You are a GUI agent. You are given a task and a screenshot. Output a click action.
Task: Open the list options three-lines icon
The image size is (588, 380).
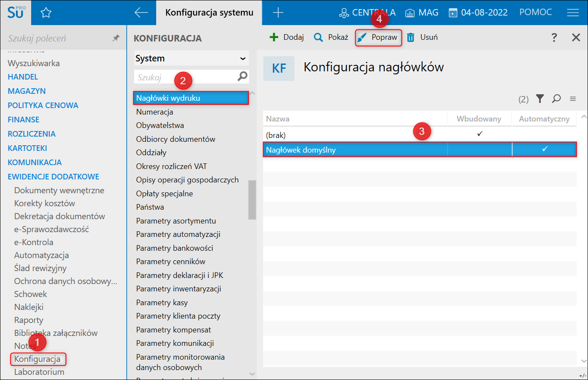click(573, 99)
